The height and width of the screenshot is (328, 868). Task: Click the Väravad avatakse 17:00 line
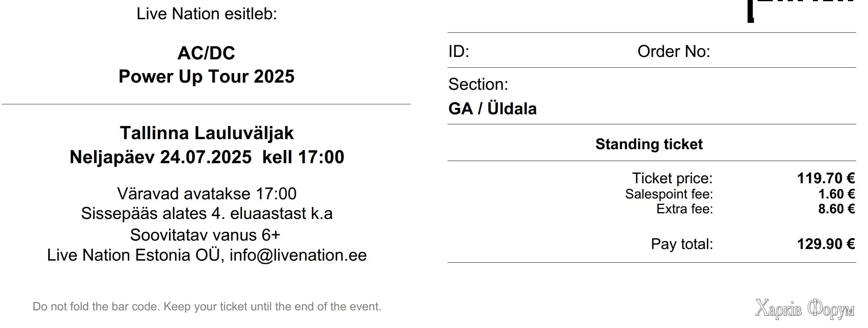207,194
